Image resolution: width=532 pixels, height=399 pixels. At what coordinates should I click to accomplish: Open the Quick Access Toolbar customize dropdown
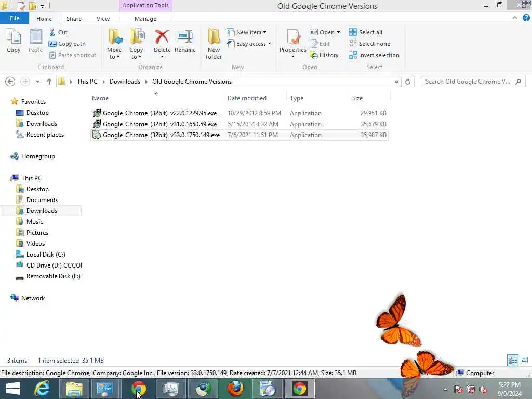click(43, 6)
